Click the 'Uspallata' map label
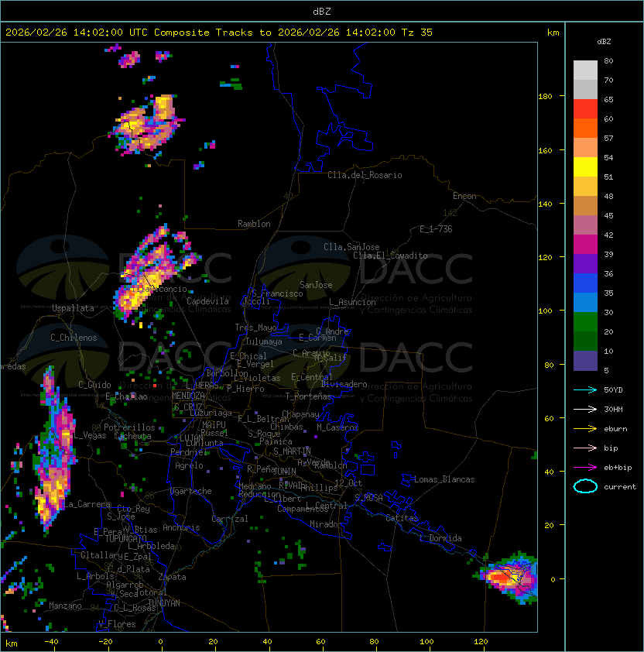 point(73,308)
